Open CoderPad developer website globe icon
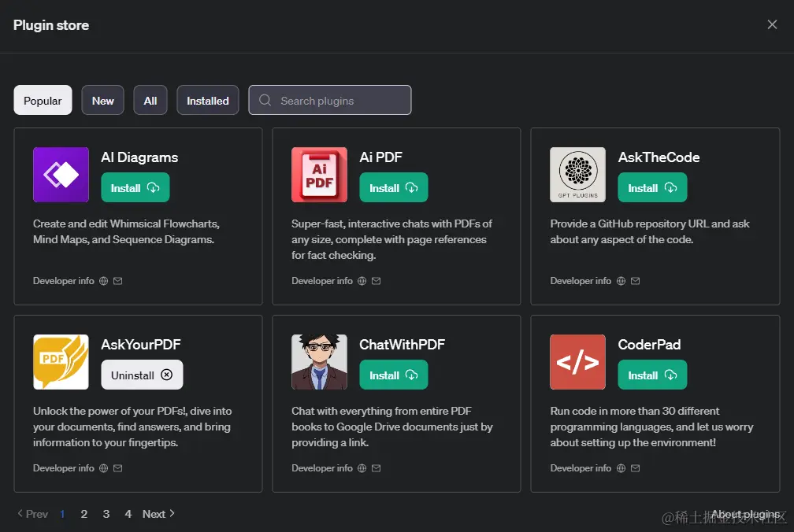794x532 pixels. (x=621, y=468)
